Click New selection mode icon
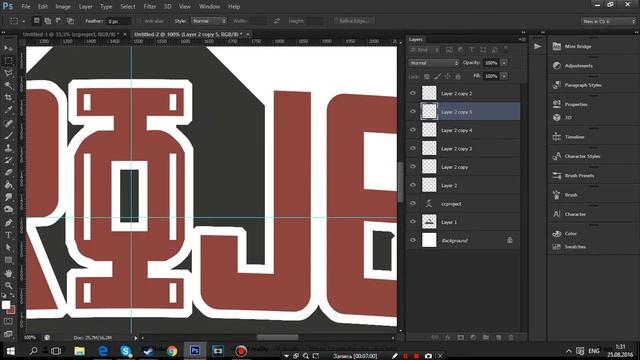 point(36,20)
